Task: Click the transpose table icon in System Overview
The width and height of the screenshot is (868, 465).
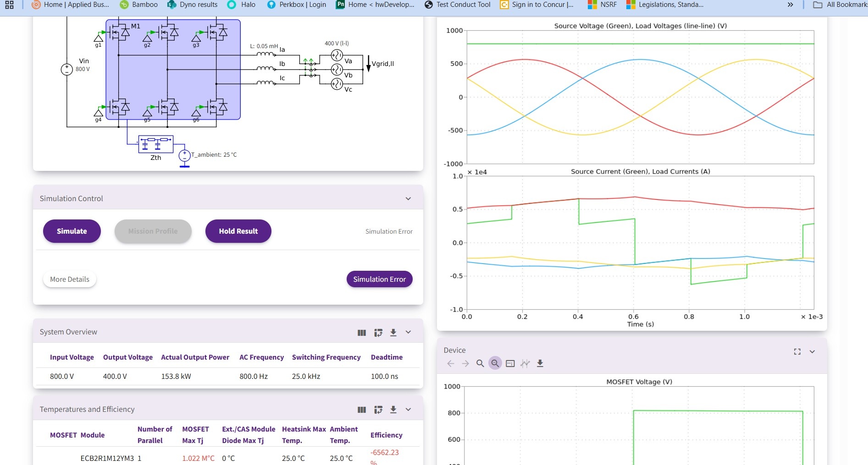Action: [x=378, y=333]
